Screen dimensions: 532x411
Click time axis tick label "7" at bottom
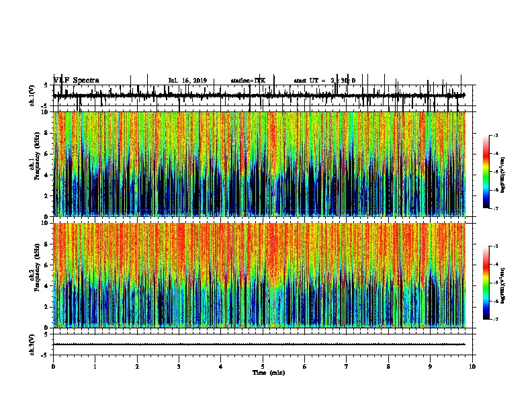click(347, 367)
